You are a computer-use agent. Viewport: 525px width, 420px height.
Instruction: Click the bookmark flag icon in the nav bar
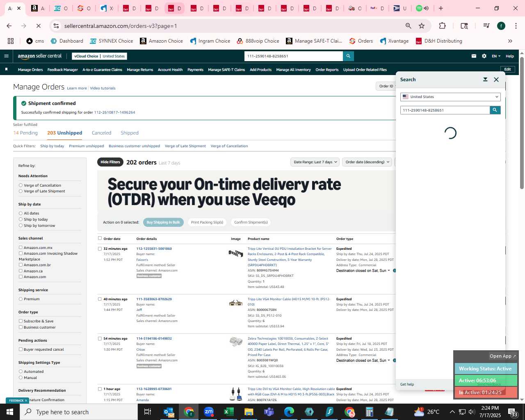point(6,69)
